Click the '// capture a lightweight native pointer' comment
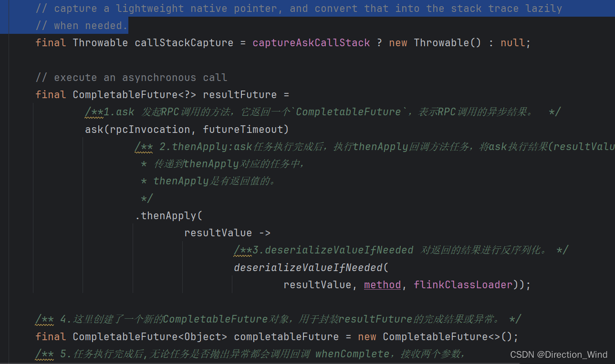This screenshot has width=615, height=364. (298, 8)
